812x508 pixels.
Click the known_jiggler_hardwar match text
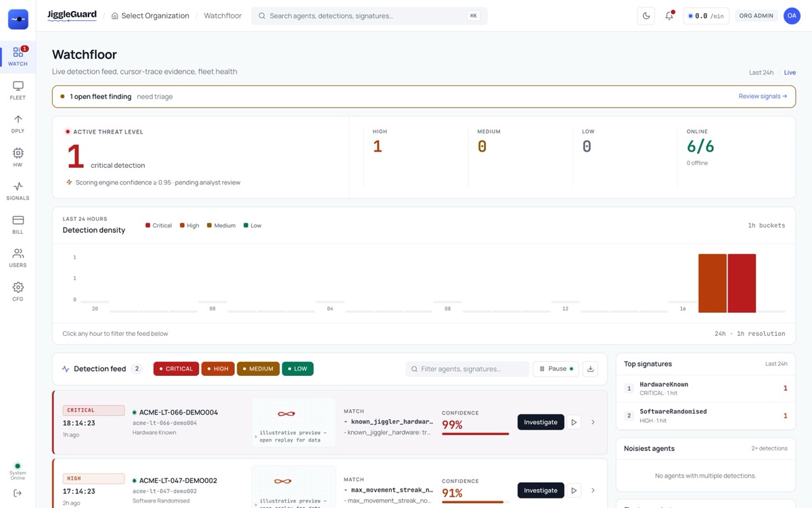(x=389, y=421)
